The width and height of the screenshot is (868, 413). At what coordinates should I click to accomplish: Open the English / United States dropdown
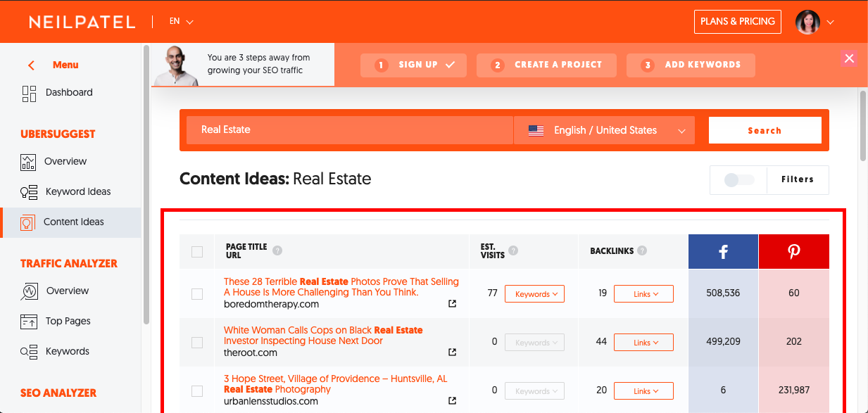pos(604,131)
